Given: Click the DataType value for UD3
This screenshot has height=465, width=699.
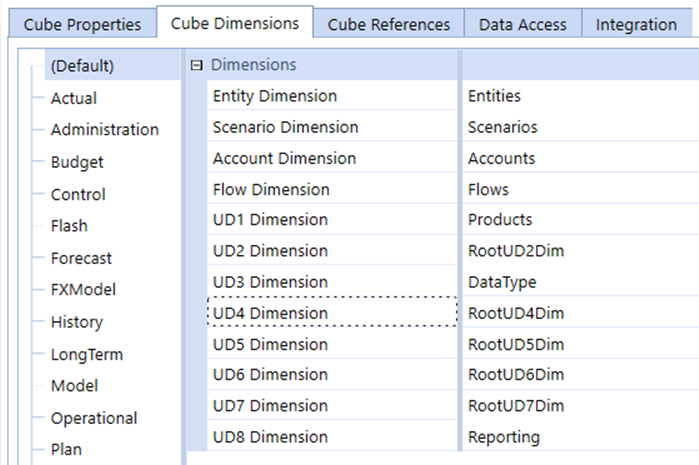Looking at the screenshot, I should 580,282.
